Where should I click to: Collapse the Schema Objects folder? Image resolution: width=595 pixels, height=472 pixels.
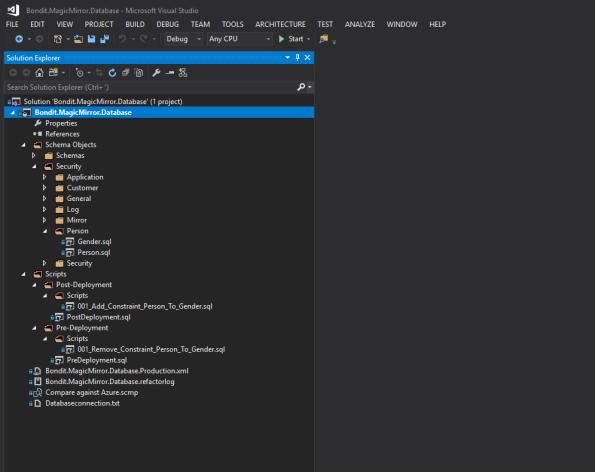pyautogui.click(x=24, y=145)
